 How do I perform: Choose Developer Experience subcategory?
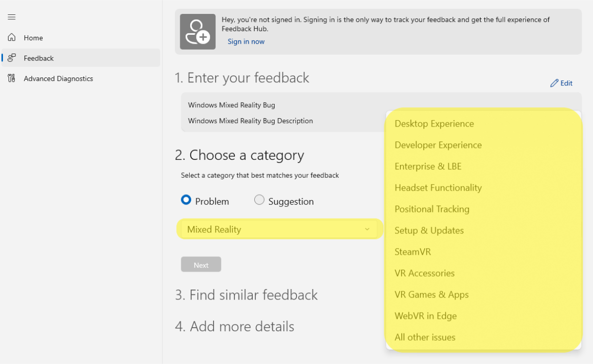click(x=483, y=145)
